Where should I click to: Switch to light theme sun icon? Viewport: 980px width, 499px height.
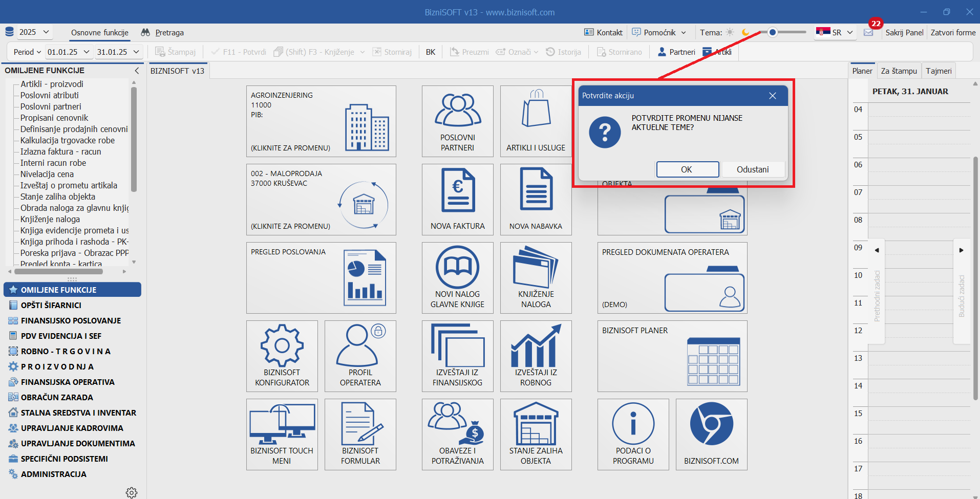click(730, 32)
